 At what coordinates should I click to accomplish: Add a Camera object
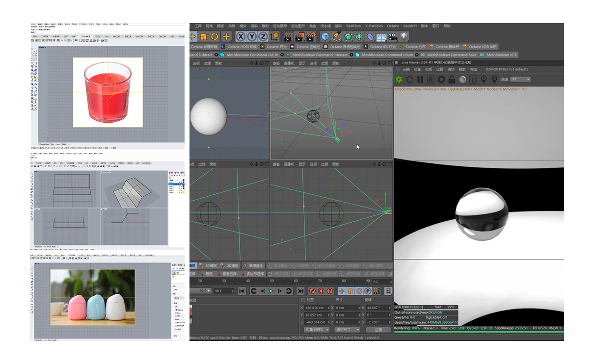coord(392,36)
